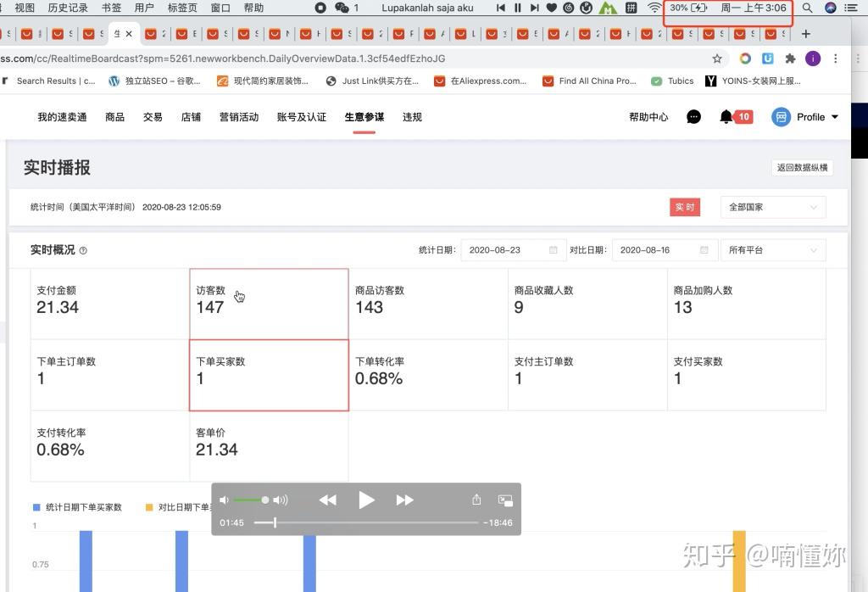This screenshot has width=868, height=592.
Task: Open the purple Chrome profile avatar
Action: [x=813, y=59]
